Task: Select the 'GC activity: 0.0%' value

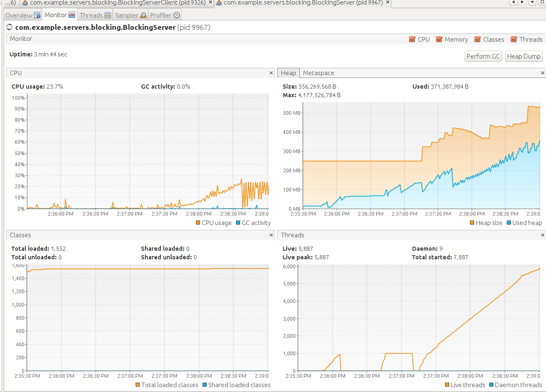Action: tap(165, 87)
